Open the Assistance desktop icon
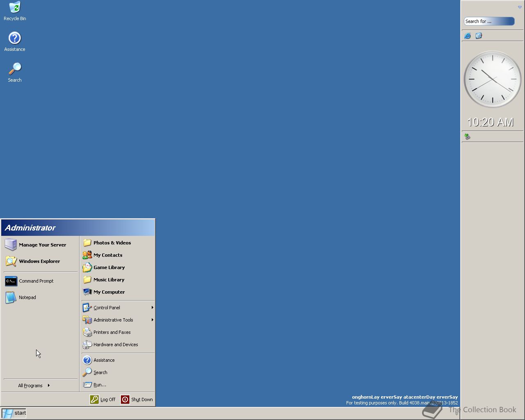 [15, 42]
